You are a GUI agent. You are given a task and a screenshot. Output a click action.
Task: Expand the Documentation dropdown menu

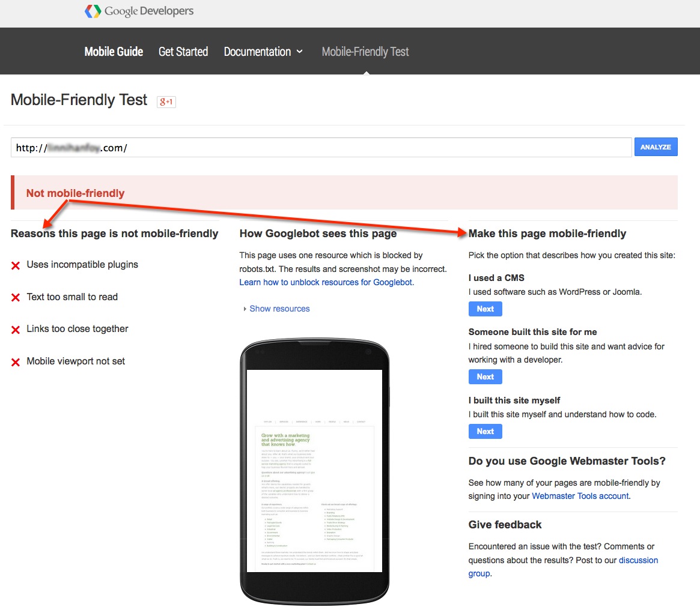click(x=263, y=52)
